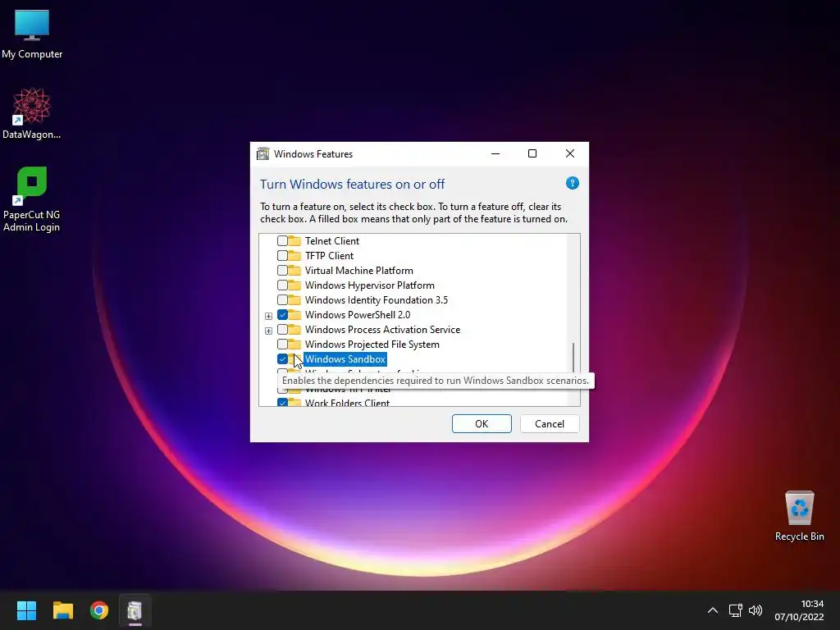Click Telnet Client folder icon
Viewport: 840px width, 630px height.
tap(294, 240)
